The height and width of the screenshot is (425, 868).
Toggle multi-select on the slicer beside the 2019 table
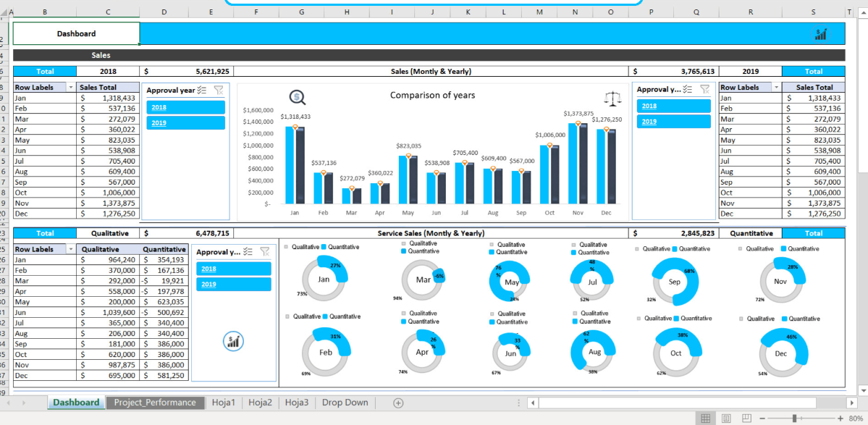click(687, 89)
